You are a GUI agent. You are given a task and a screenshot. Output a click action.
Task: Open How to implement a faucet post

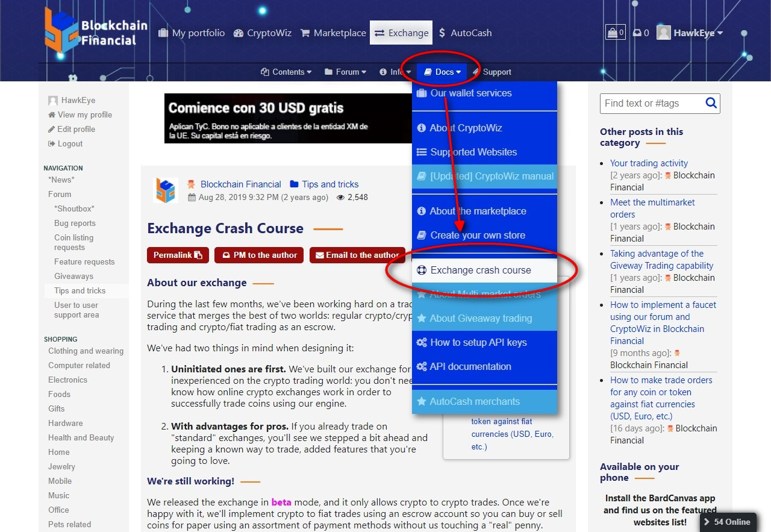pyautogui.click(x=663, y=323)
